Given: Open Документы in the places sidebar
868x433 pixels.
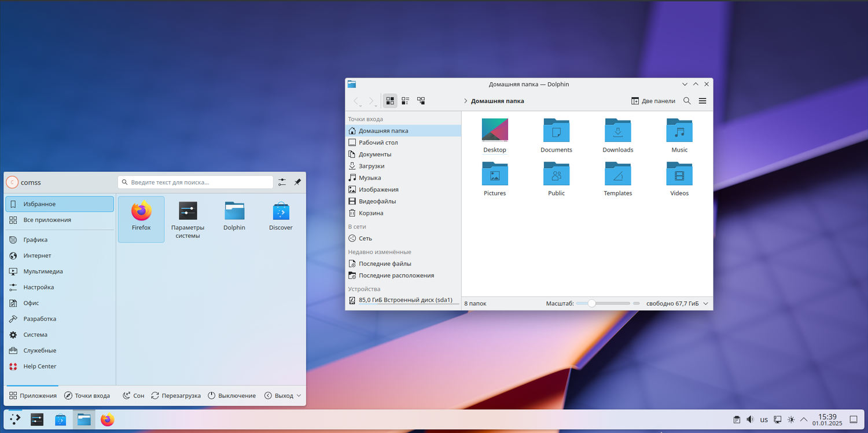Looking at the screenshot, I should click(x=403, y=155).
